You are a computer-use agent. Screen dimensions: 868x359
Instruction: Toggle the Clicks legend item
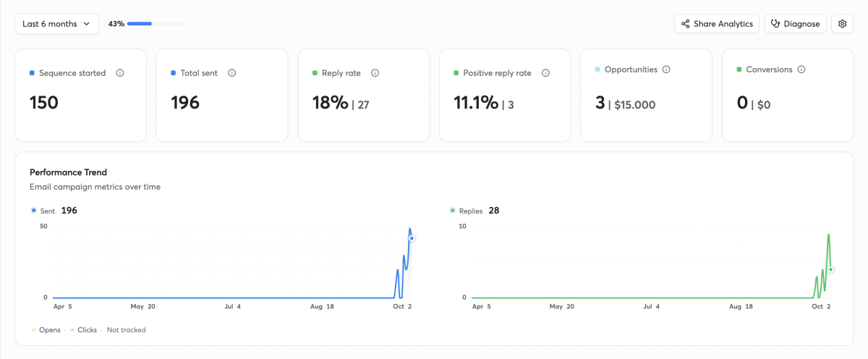[84, 330]
